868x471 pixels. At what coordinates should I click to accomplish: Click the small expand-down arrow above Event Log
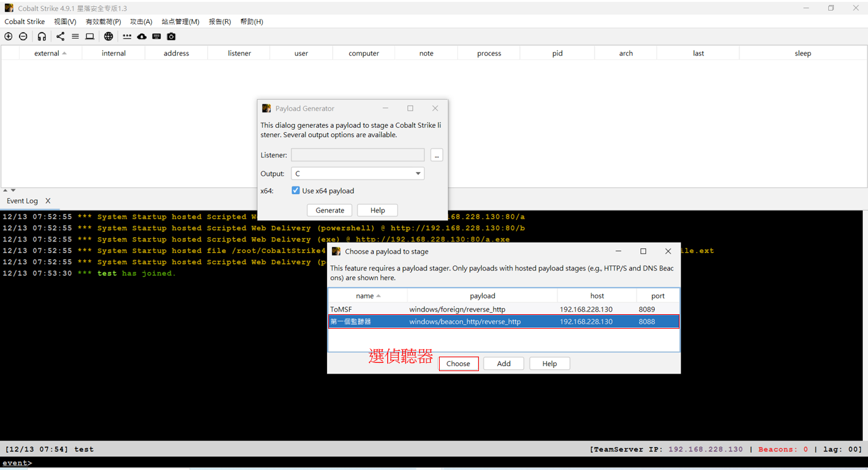pyautogui.click(x=13, y=190)
